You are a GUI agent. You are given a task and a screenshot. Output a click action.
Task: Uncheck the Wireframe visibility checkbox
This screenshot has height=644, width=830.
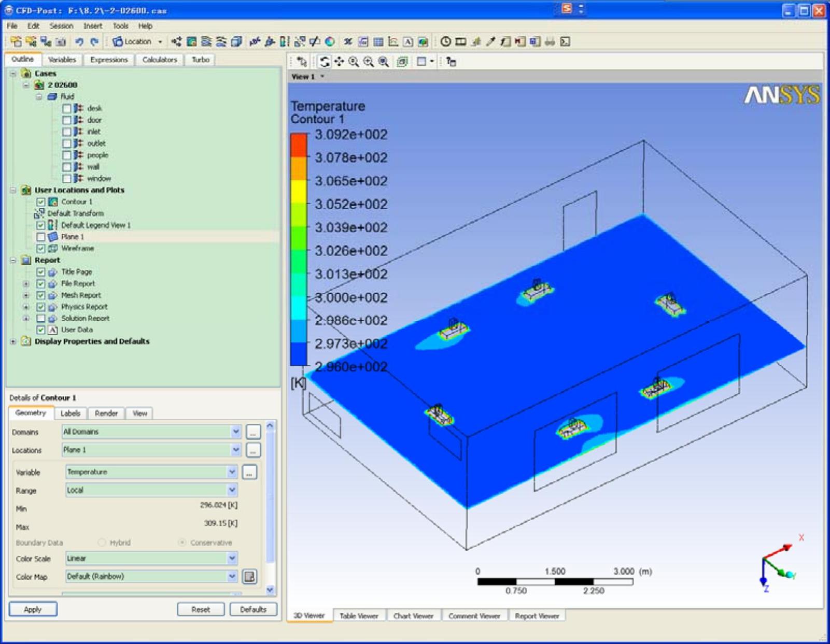click(40, 248)
